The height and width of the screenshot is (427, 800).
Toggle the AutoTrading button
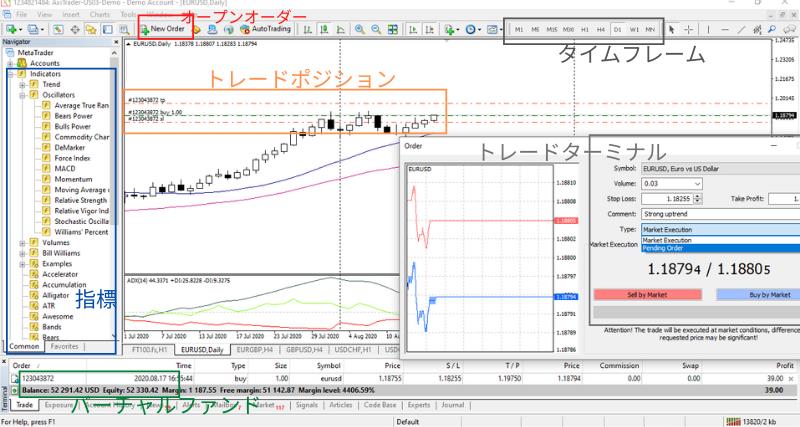263,29
